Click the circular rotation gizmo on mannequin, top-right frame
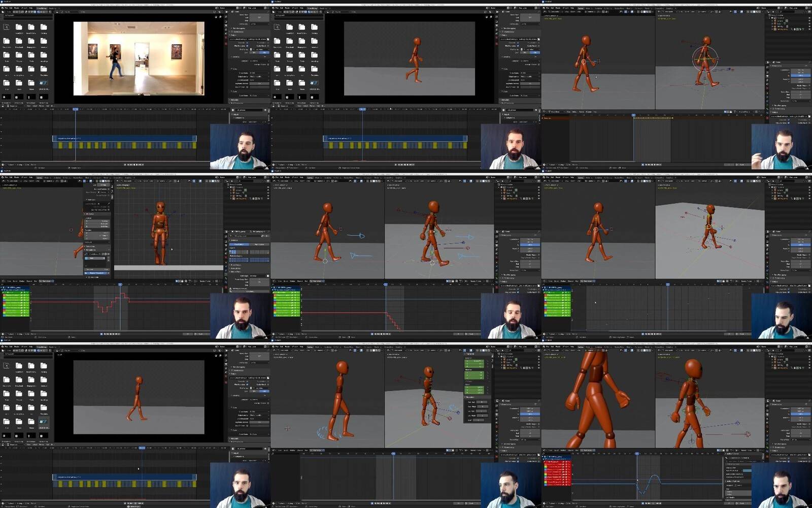The width and height of the screenshot is (812, 508). [704, 59]
